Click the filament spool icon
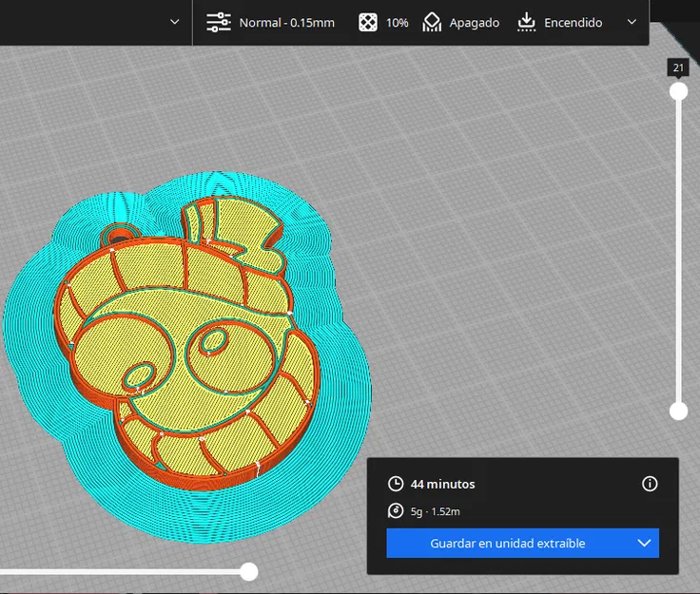Image resolution: width=700 pixels, height=594 pixels. tap(396, 510)
